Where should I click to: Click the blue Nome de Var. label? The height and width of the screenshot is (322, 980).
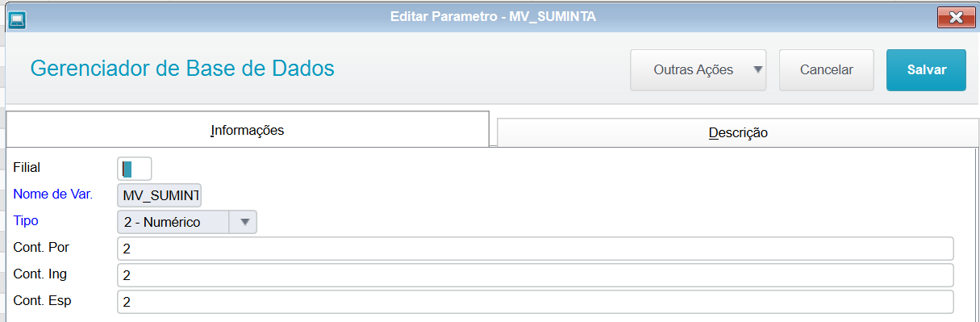[x=52, y=194]
